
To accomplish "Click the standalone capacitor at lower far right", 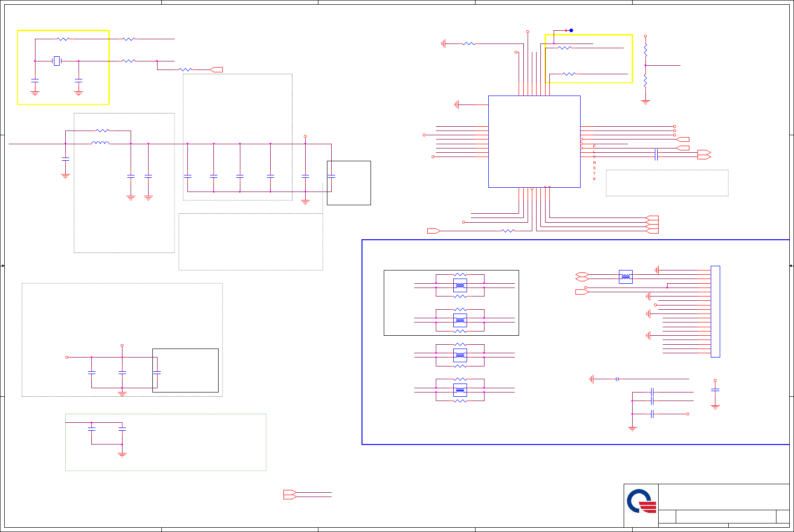I will tap(715, 390).
